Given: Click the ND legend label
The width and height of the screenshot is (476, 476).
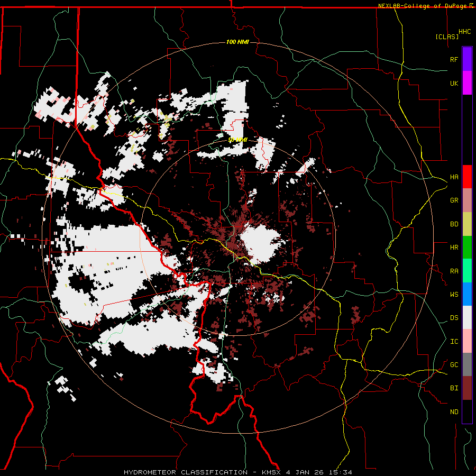Looking at the screenshot, I should pos(454,412).
